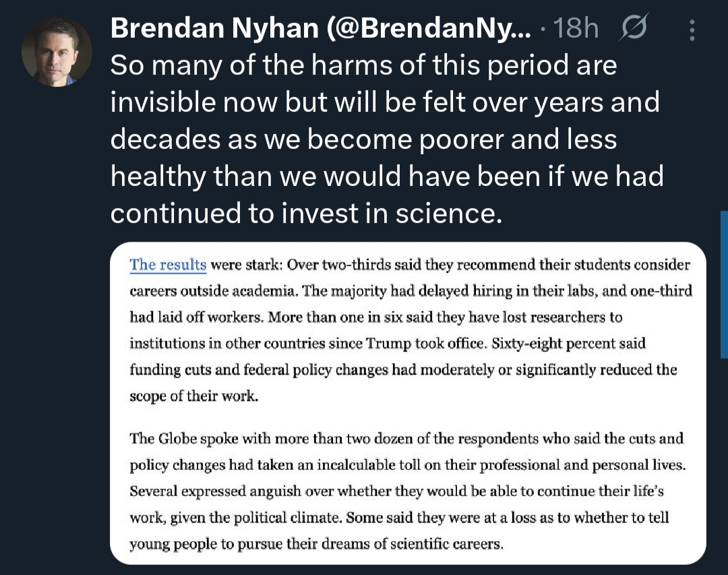Click the tweet text starting 'So many'

364,66
